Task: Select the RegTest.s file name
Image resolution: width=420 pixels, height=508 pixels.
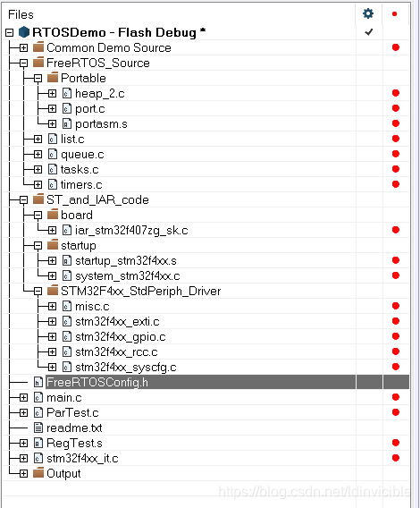Action: click(74, 444)
